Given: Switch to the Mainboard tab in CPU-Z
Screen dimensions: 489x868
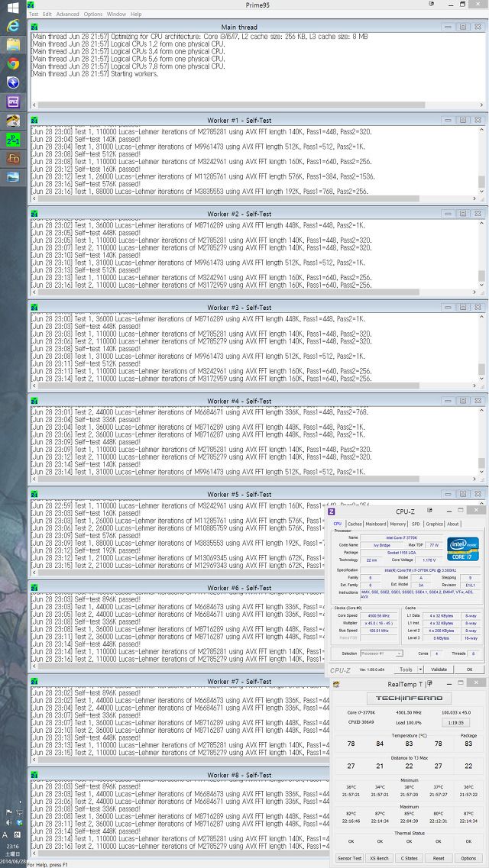Looking at the screenshot, I should (x=376, y=524).
